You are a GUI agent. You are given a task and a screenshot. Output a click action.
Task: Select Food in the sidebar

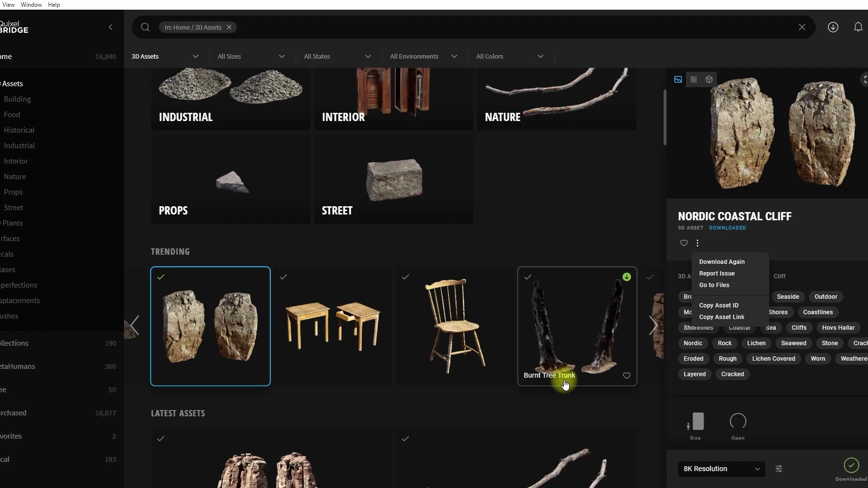(x=12, y=115)
